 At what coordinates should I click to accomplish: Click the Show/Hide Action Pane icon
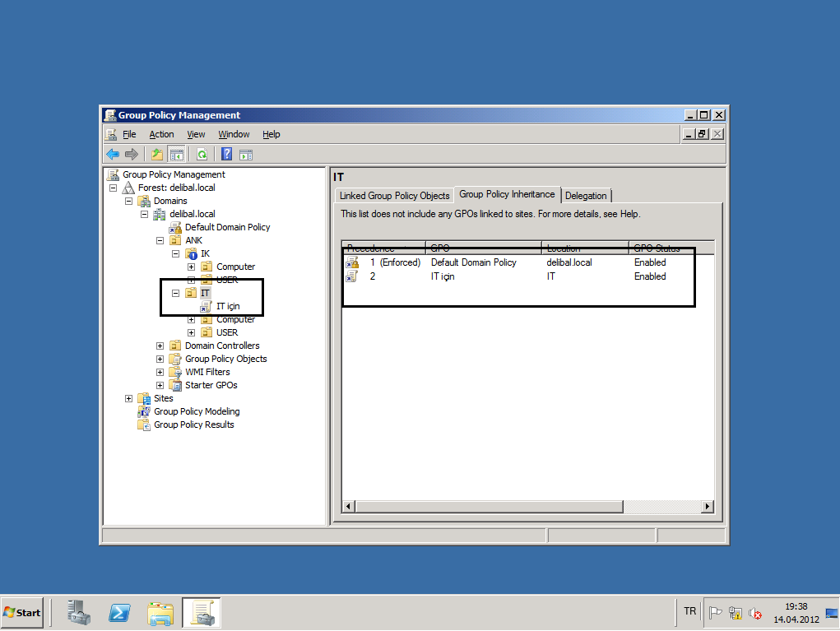[245, 154]
